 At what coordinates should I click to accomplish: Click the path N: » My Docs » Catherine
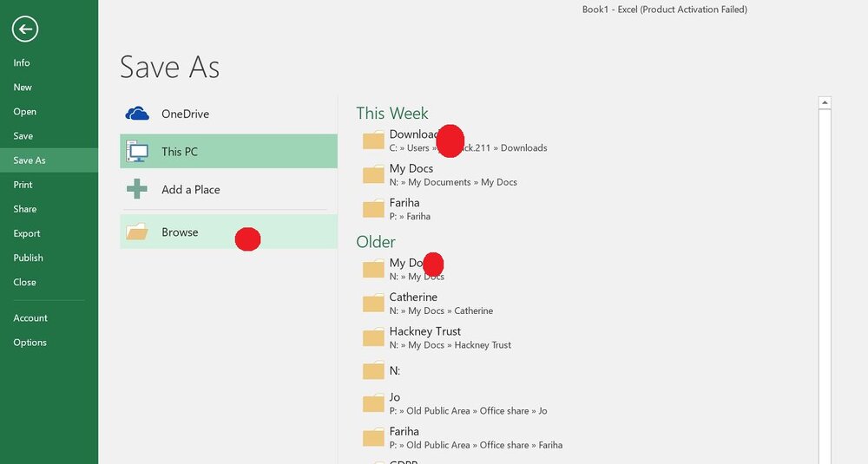click(441, 310)
